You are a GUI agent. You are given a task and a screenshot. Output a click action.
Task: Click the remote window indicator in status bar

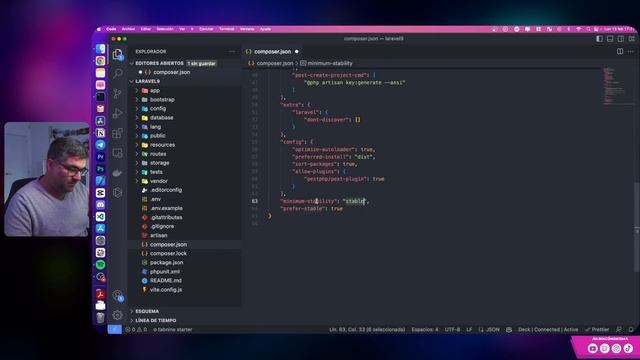[115, 329]
